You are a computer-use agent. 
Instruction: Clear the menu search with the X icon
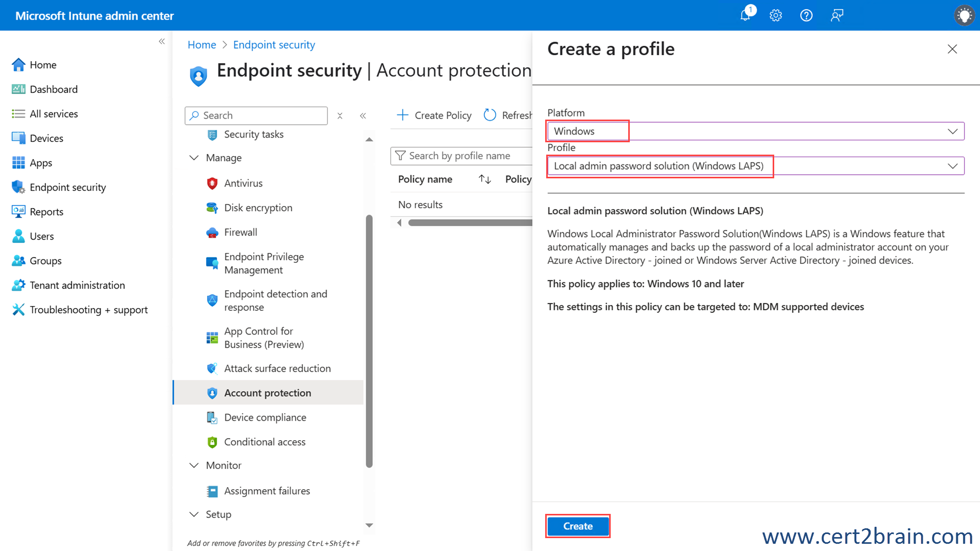pos(340,116)
